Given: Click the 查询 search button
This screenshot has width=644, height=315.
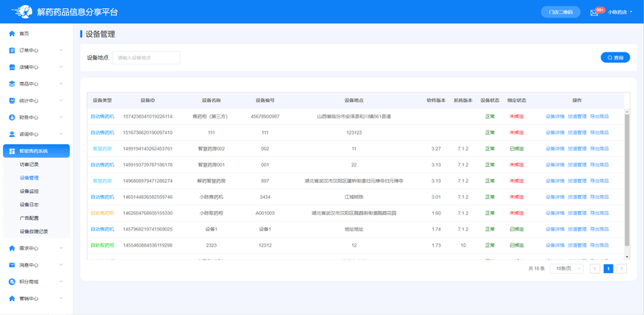Looking at the screenshot, I should (615, 57).
